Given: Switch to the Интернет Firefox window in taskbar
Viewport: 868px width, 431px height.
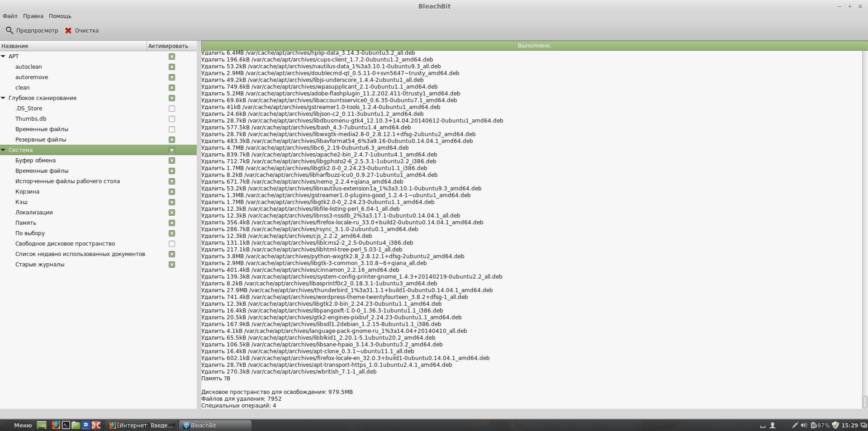Looking at the screenshot, I should 142,425.
